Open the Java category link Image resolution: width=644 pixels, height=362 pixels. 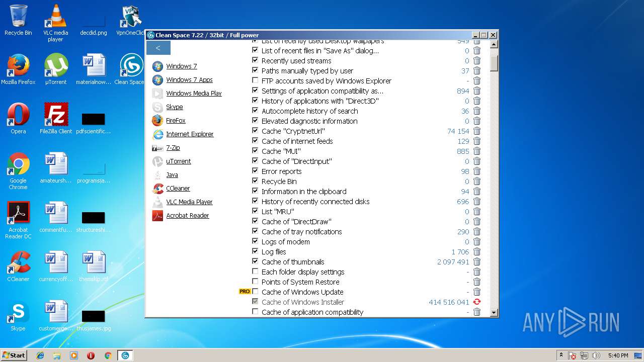click(x=172, y=175)
